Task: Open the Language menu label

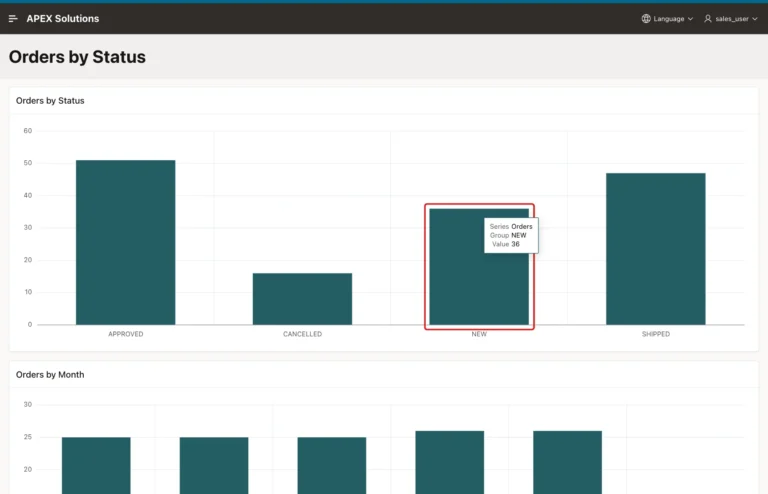Action: pos(669,19)
